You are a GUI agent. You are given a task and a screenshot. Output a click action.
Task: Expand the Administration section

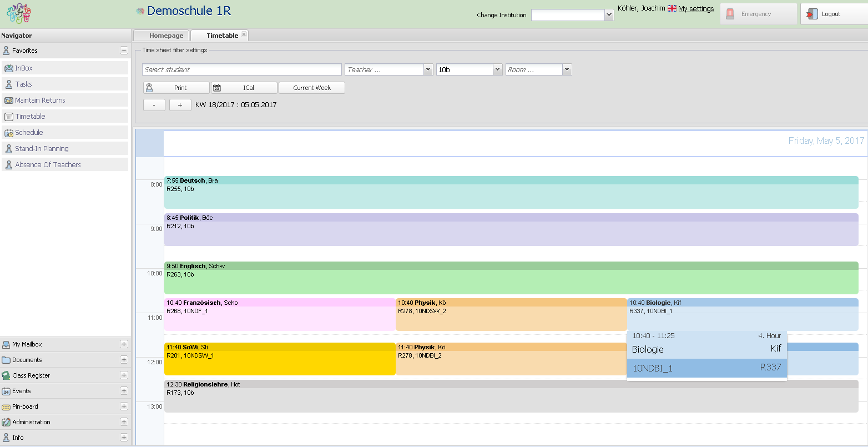124,422
